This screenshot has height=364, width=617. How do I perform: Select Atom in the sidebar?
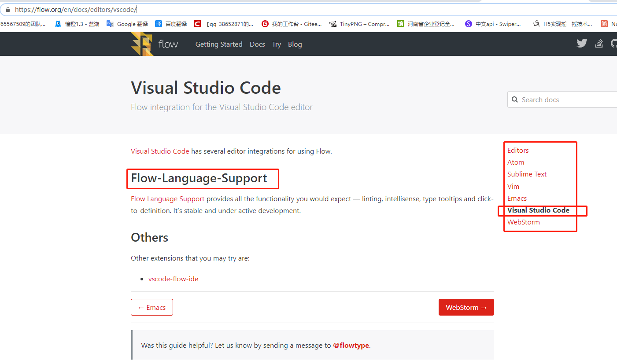click(x=516, y=162)
